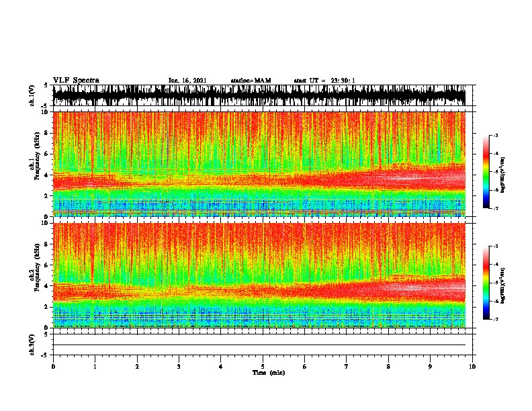Click time axis tick label "10"

472,367
